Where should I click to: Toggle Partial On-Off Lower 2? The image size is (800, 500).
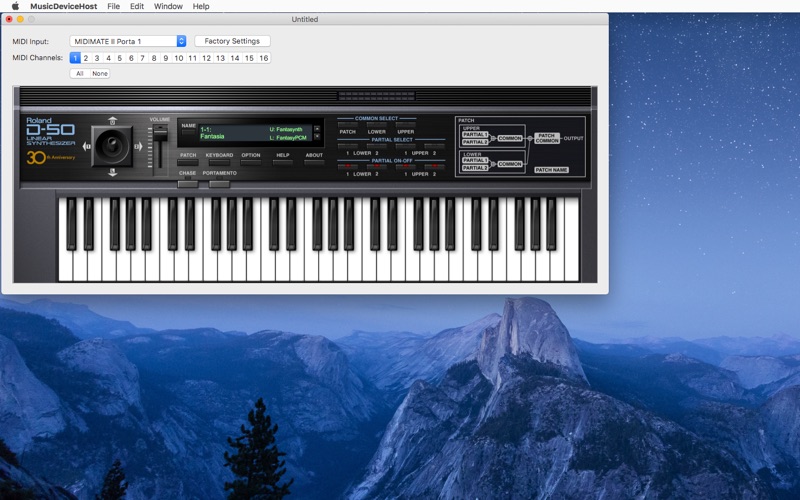(377, 167)
